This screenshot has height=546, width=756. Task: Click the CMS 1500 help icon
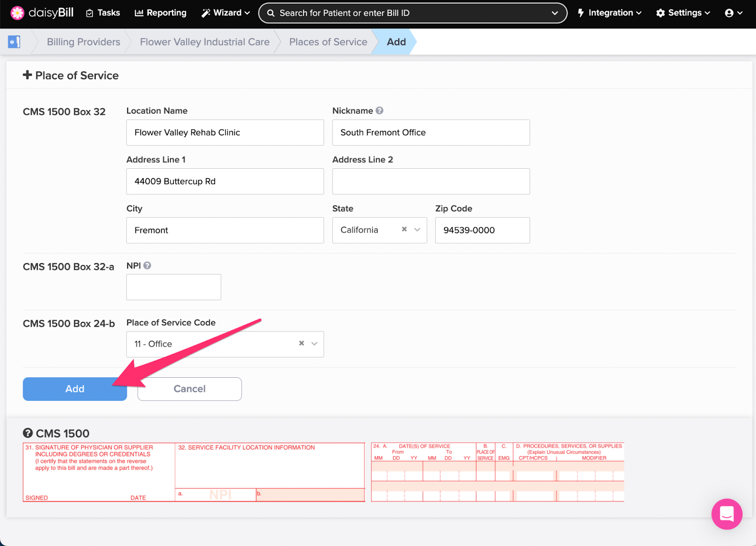point(28,433)
